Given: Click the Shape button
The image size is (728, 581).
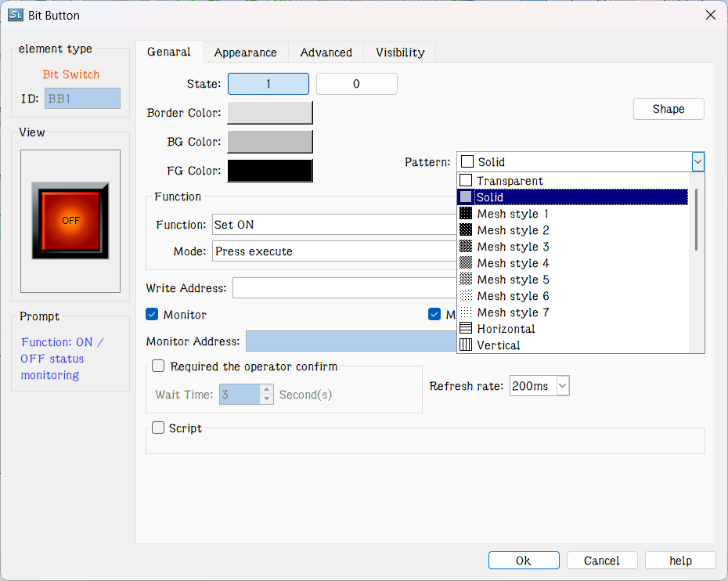Looking at the screenshot, I should (668, 109).
